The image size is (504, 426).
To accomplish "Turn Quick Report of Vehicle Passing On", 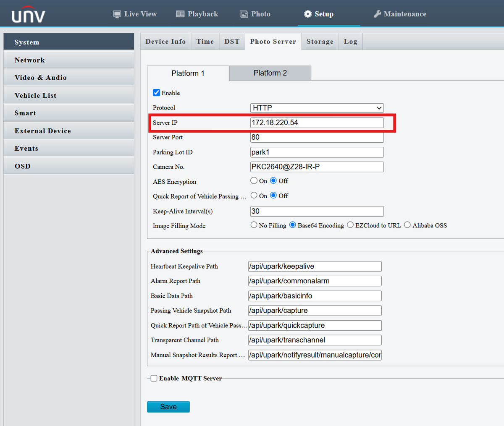I will 254,196.
